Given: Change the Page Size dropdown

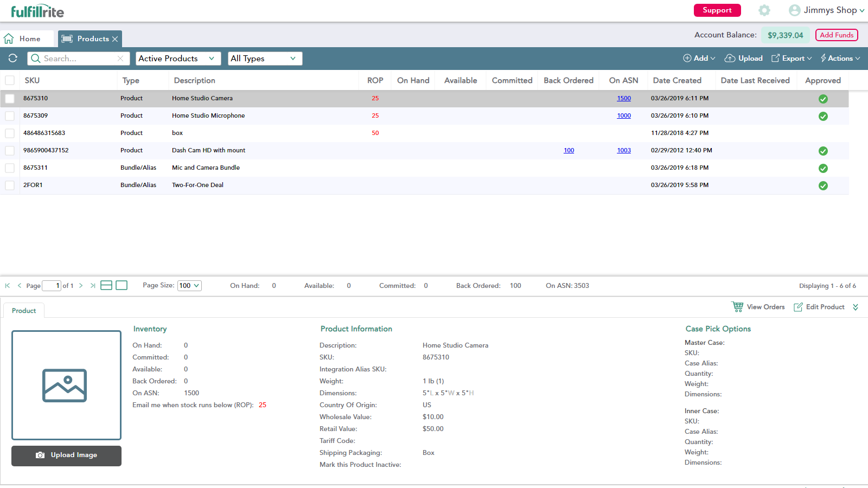Looking at the screenshot, I should coord(189,286).
